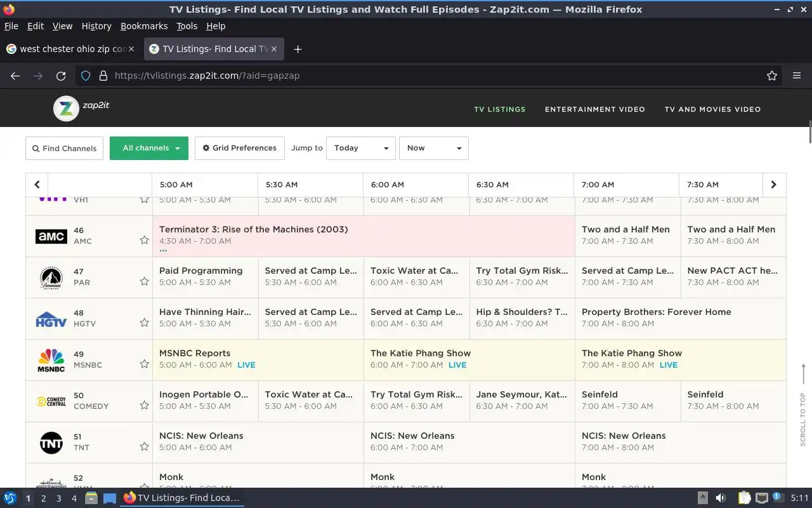Open a new tab with plus icon
This screenshot has width=812, height=508.
[298, 49]
